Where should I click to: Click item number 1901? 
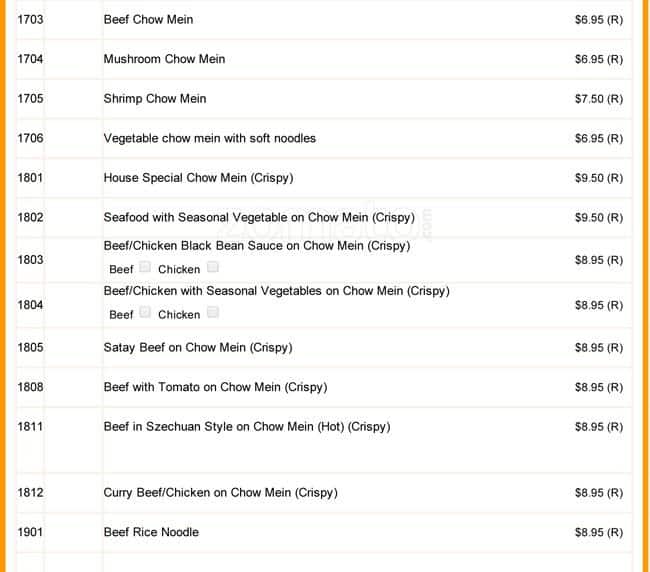[x=30, y=532]
